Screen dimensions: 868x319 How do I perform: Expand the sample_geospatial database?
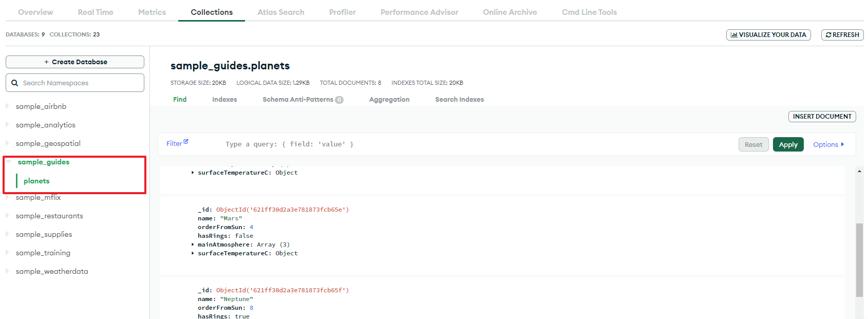8,143
